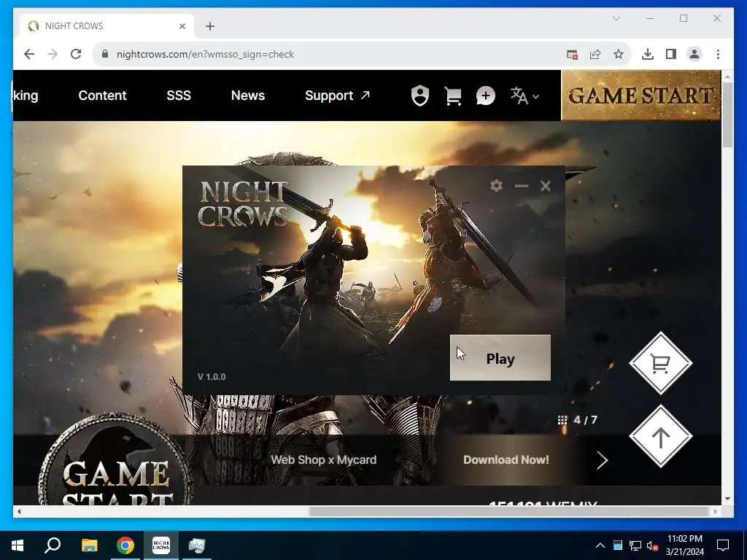Click Web Shop x Mycard banner text

[323, 460]
